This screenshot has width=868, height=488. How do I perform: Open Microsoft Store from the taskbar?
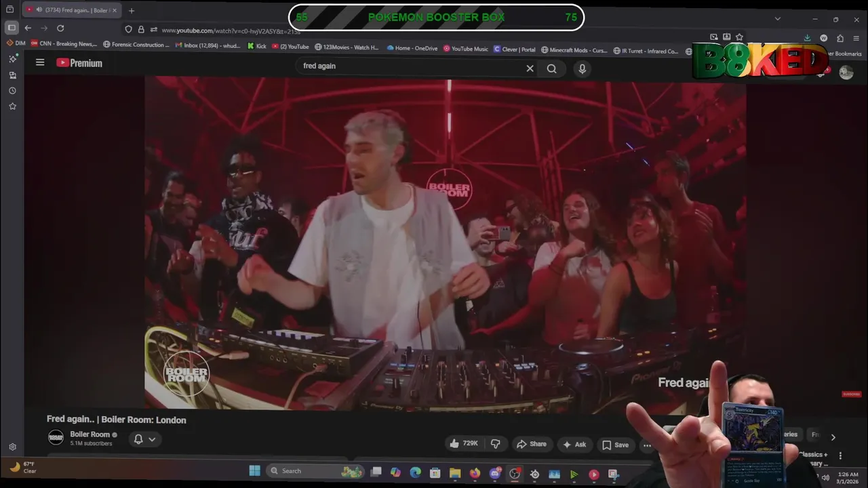coord(435,473)
